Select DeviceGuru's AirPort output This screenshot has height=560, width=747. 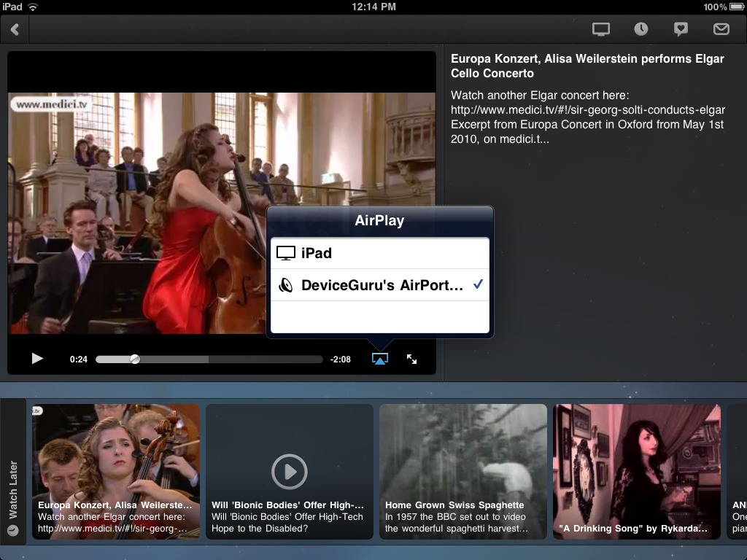[x=379, y=285]
